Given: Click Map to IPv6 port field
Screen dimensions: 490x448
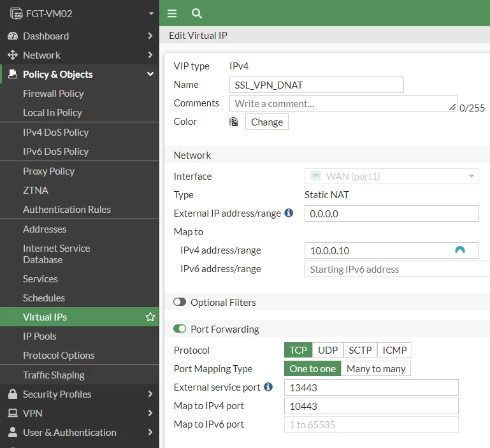Looking at the screenshot, I should [371, 424].
